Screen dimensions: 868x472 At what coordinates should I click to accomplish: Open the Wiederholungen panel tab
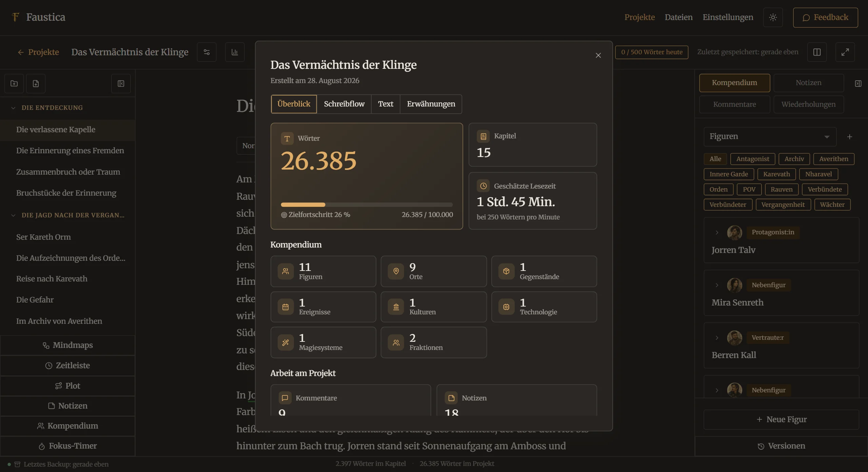pos(808,104)
